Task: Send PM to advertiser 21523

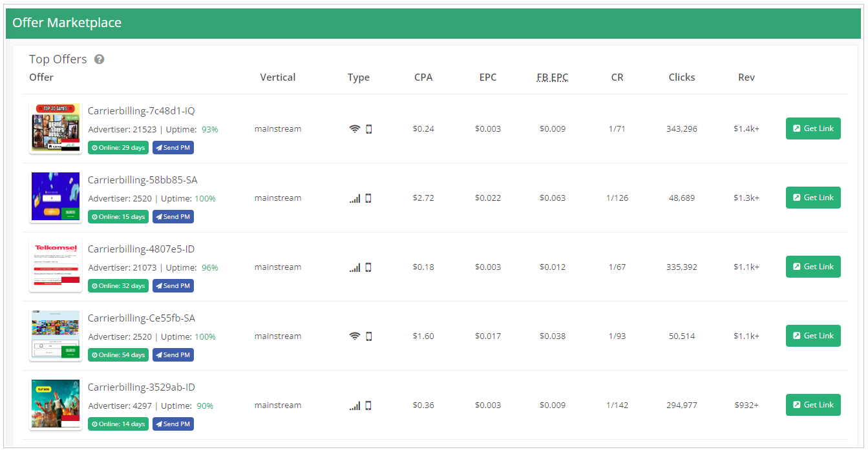Action: (x=173, y=148)
